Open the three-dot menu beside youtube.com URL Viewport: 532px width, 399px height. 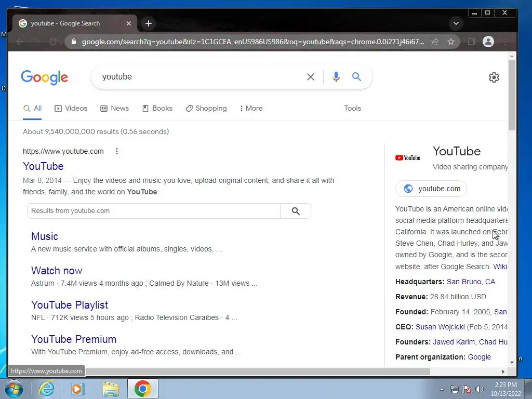tap(117, 151)
